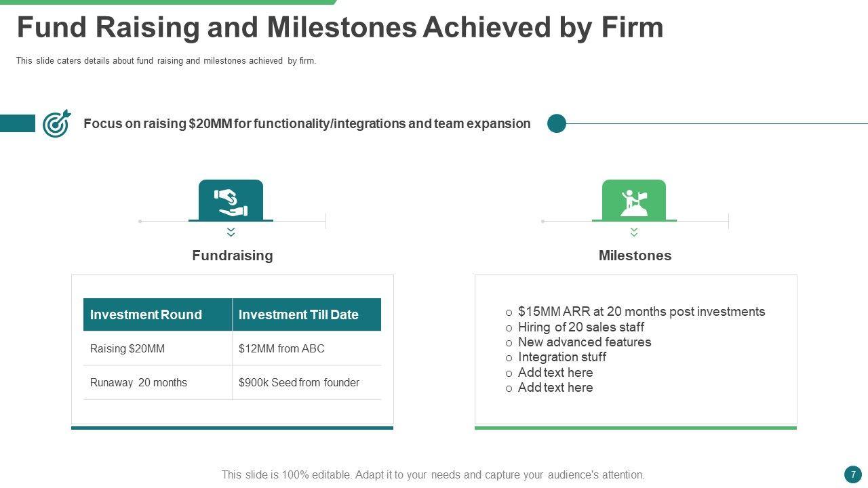Click the double chevron under the fundraising icon
Image resolution: width=868 pixels, height=488 pixels.
231,232
